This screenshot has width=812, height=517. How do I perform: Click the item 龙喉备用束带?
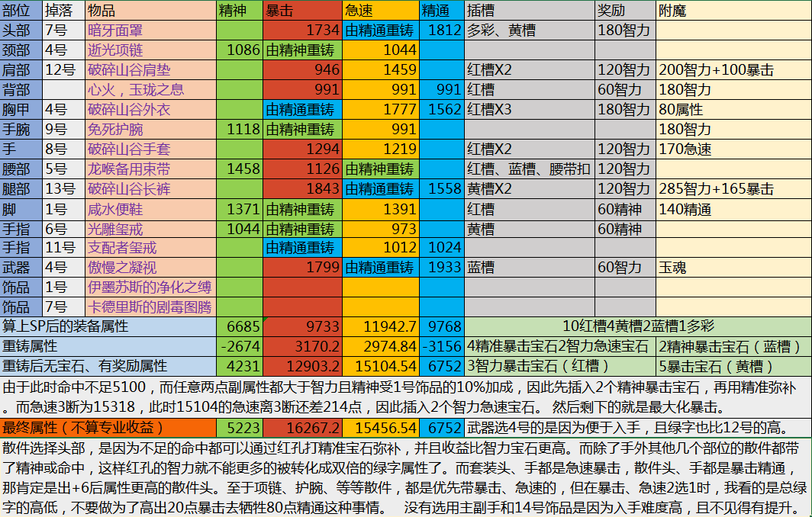150,169
